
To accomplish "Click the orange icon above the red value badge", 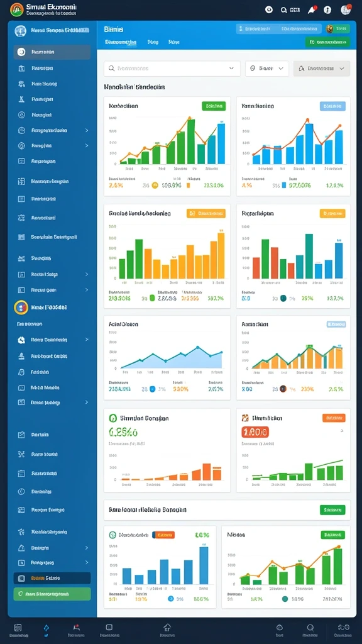I will (246, 418).
